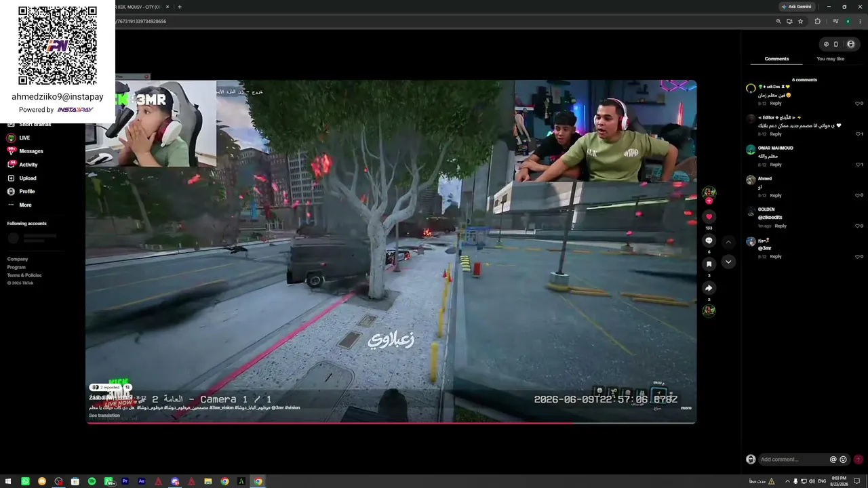Open the notification center in taskbar

point(857,481)
